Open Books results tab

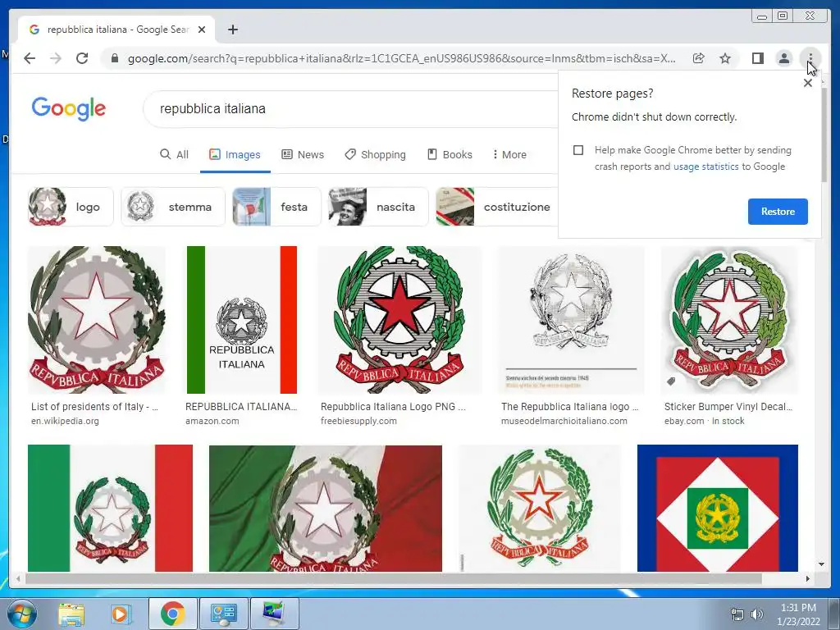click(450, 155)
